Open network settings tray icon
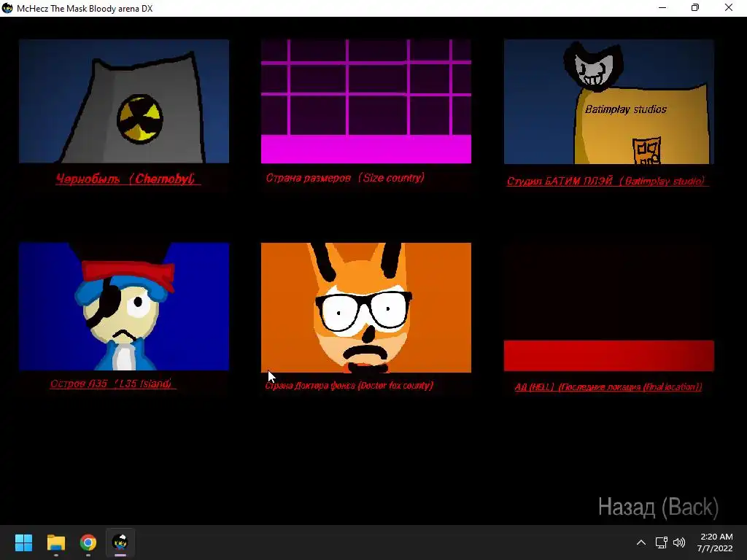The image size is (747, 560). [x=661, y=542]
